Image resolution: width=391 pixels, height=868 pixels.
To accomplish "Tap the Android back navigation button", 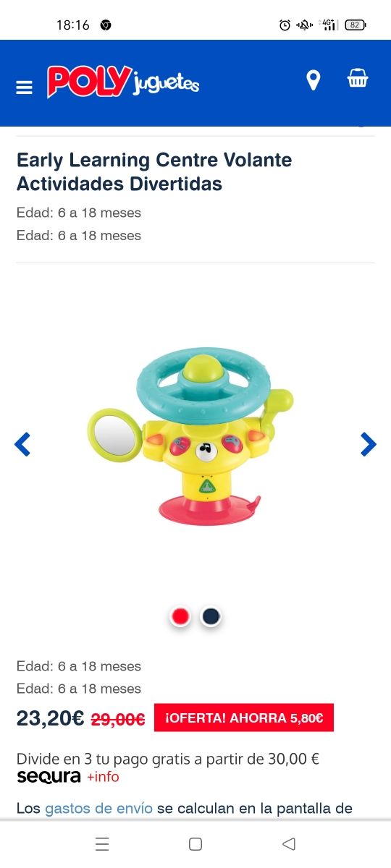I will click(x=289, y=843).
